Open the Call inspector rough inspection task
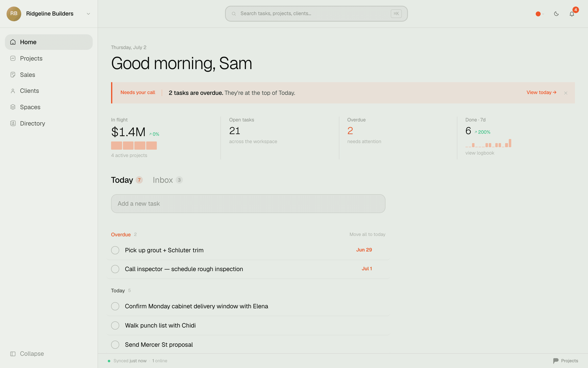 tap(184, 269)
